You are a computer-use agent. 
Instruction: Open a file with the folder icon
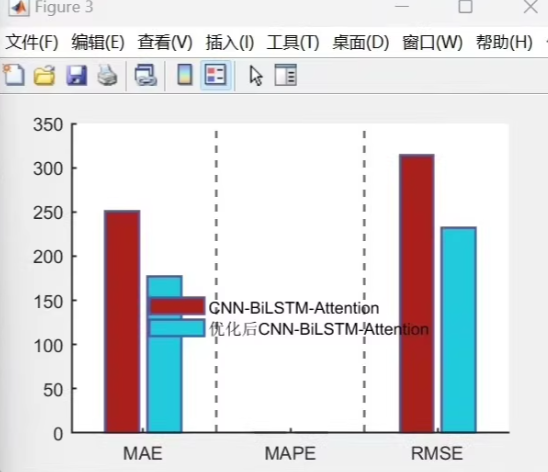point(44,75)
